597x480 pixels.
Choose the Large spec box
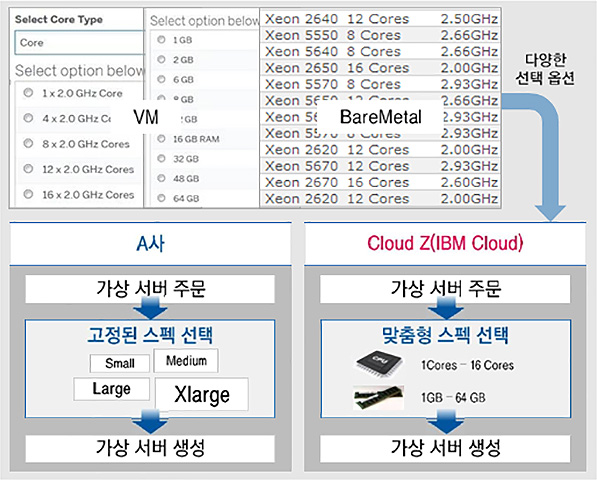[x=112, y=389]
